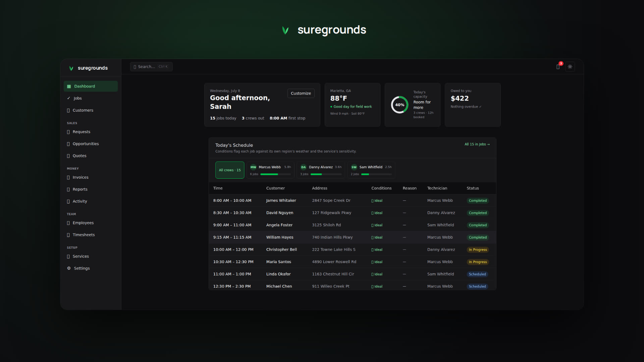Navigate to Timesheets page
The width and height of the screenshot is (644, 362).
point(91,235)
